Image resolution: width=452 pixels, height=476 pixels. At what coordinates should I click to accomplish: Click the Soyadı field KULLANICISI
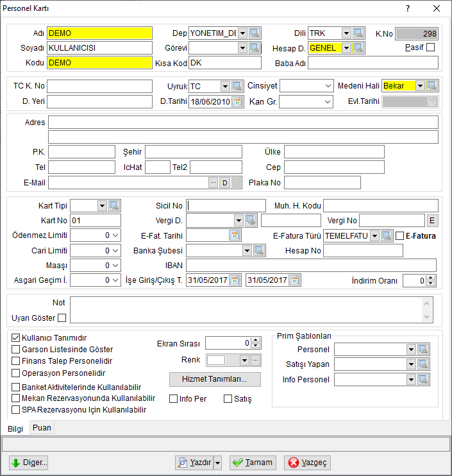tap(99, 48)
